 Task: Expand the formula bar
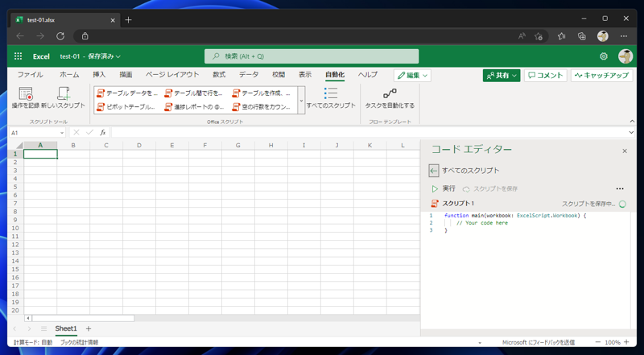[631, 132]
